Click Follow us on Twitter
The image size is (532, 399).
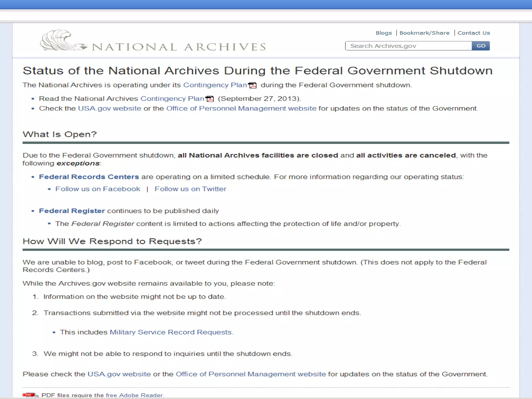point(190,189)
